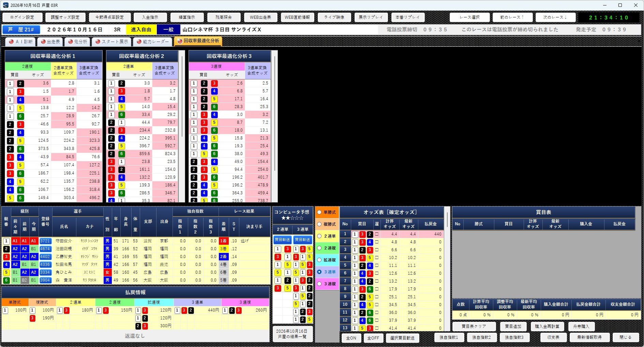644x347 pixels.
Task: Click the app icon in the title bar
Action: click(x=5, y=5)
